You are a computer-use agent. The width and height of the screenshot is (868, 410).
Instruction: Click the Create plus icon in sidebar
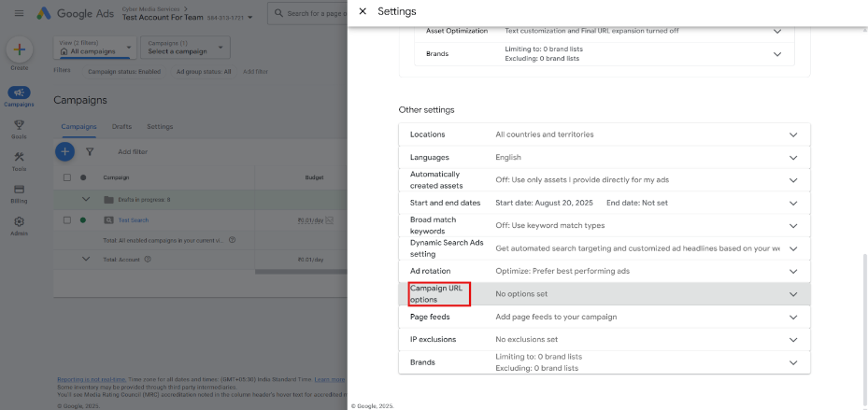[19, 50]
